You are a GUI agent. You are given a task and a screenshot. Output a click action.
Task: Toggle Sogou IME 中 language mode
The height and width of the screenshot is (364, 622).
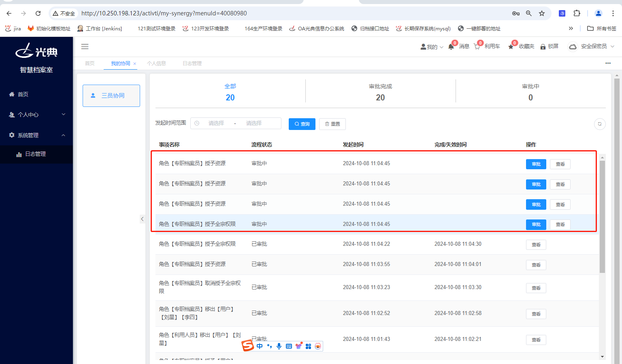260,346
